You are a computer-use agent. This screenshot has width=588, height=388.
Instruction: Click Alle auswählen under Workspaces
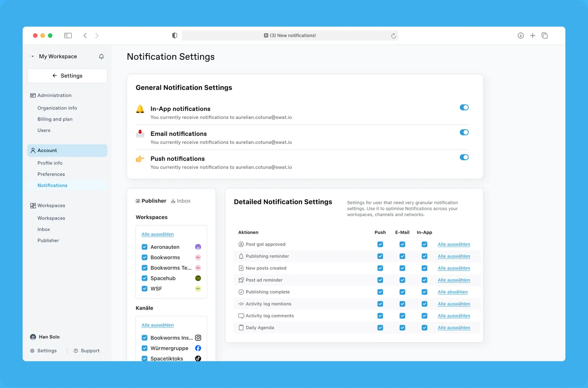click(x=157, y=235)
